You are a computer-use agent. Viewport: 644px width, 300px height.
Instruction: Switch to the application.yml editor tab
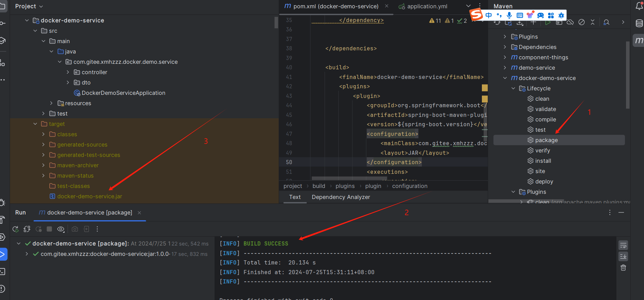423,6
